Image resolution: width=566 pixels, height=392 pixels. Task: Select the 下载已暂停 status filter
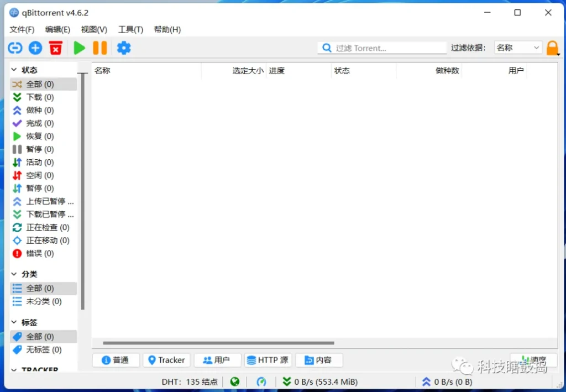pos(44,214)
